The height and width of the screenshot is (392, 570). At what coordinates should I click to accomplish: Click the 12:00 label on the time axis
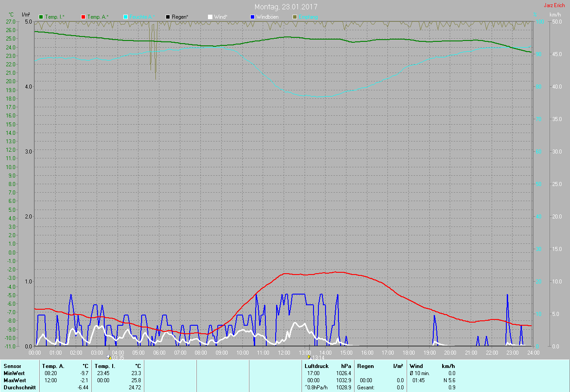[284, 353]
